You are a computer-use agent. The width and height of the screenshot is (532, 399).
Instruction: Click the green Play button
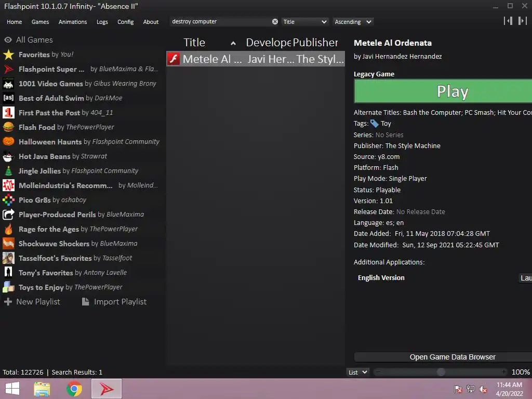tap(443, 91)
